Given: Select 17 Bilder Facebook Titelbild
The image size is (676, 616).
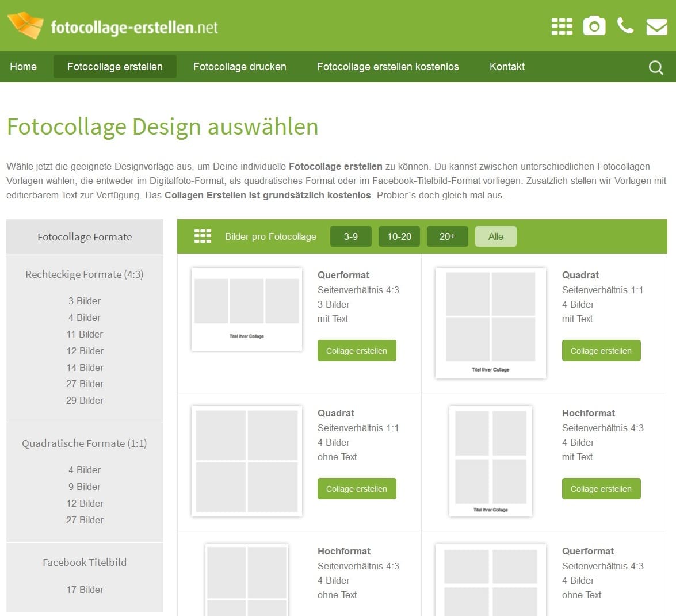Looking at the screenshot, I should pos(85,590).
